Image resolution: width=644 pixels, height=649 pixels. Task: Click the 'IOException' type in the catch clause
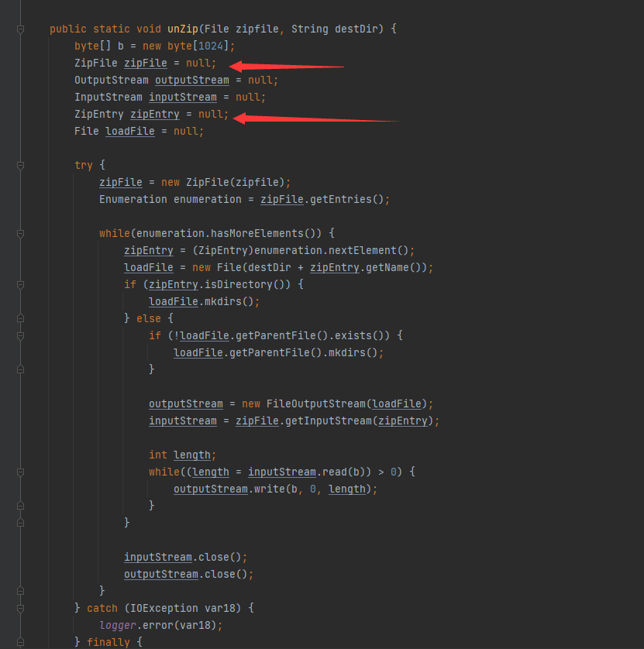(164, 608)
